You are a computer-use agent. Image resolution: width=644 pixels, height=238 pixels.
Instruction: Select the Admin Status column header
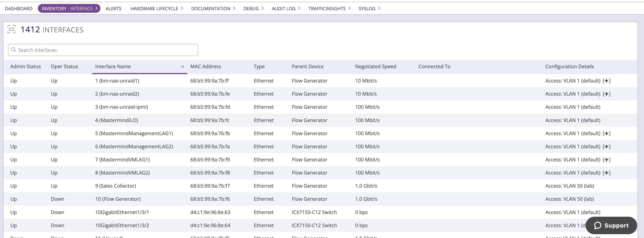(x=25, y=66)
